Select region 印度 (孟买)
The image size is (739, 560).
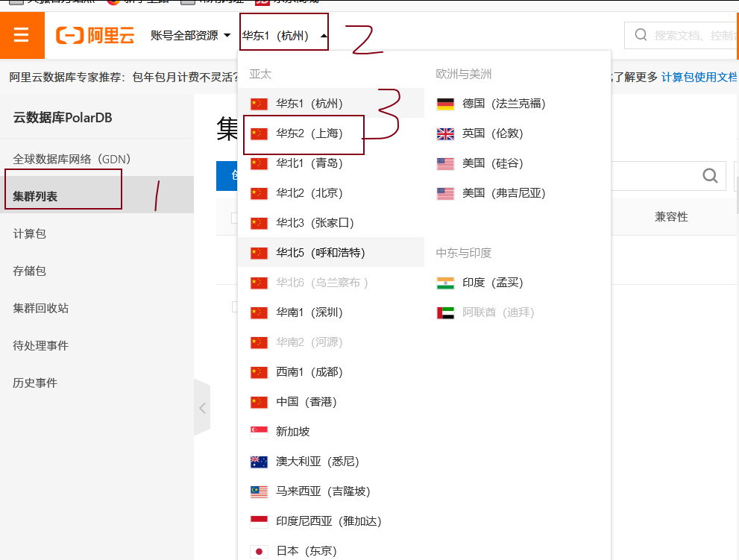coord(518,283)
